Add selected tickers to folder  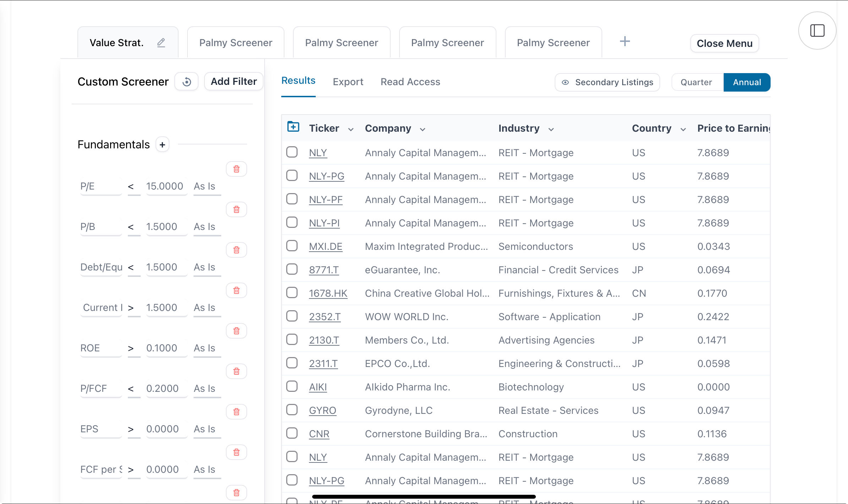[x=293, y=127]
